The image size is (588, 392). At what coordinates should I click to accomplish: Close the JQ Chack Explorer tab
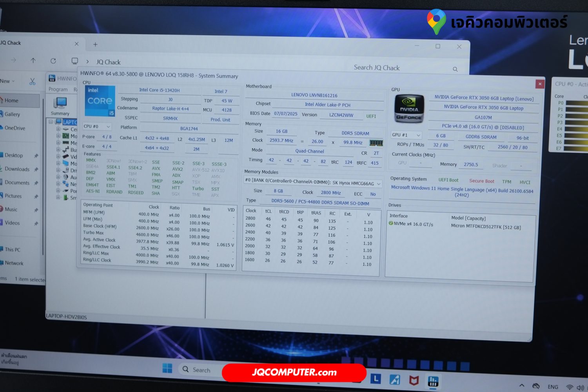[76, 44]
